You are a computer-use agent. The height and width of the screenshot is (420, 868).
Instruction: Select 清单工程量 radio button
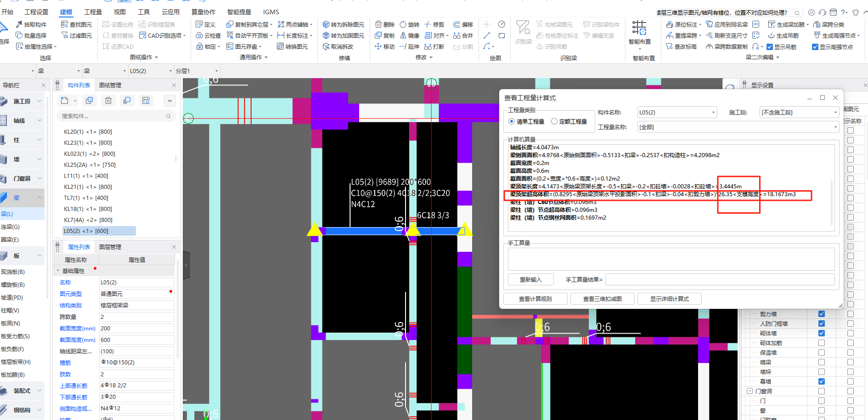(x=512, y=121)
